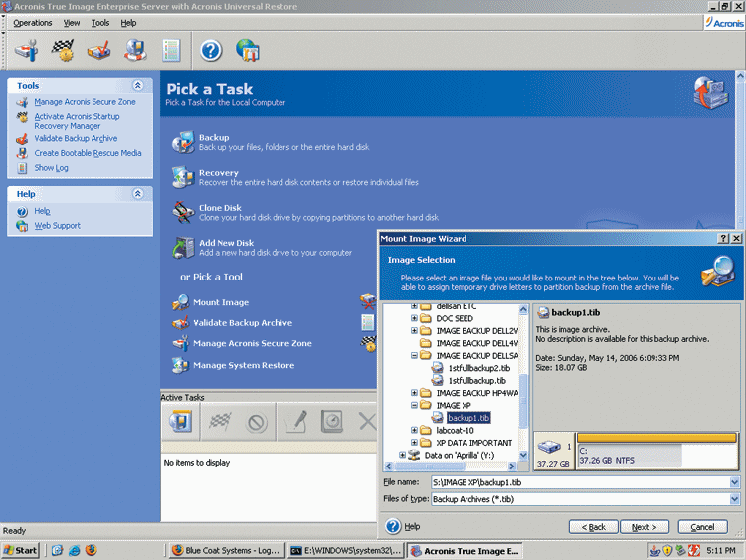Viewport: 746px width, 560px height.
Task: Expand the IMAGE BACKUP DELL2V folder
Action: [414, 330]
